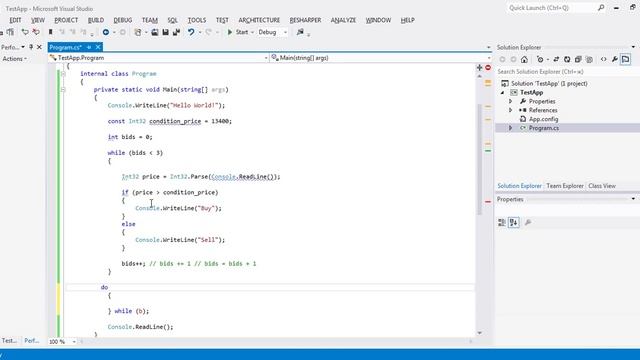Save the current file with the floppy icon
The image size is (640, 360).
click(165, 32)
